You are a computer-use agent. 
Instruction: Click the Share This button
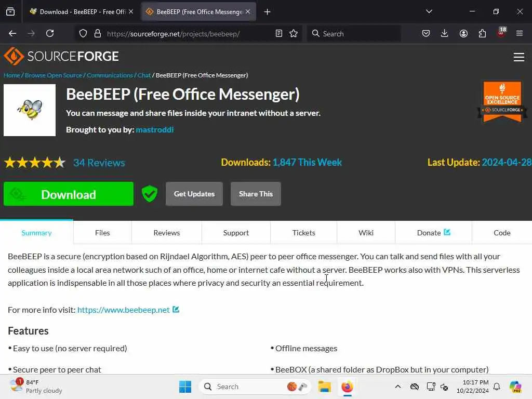point(256,194)
